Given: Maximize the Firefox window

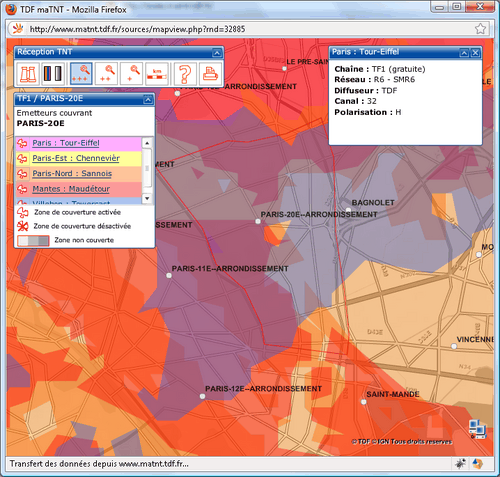Looking at the screenshot, I should 458,7.
